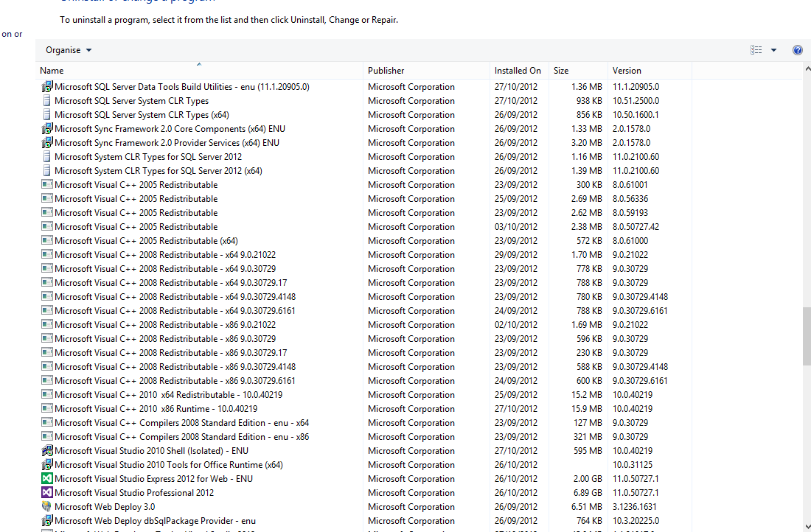This screenshot has height=532, width=811.
Task: Click the Help question mark icon
Action: (797, 50)
